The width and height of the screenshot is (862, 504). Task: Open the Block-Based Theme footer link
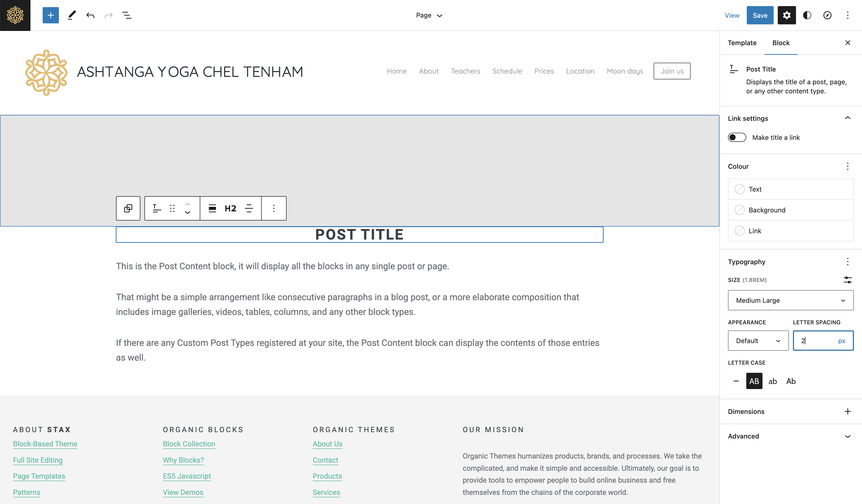coord(45,444)
